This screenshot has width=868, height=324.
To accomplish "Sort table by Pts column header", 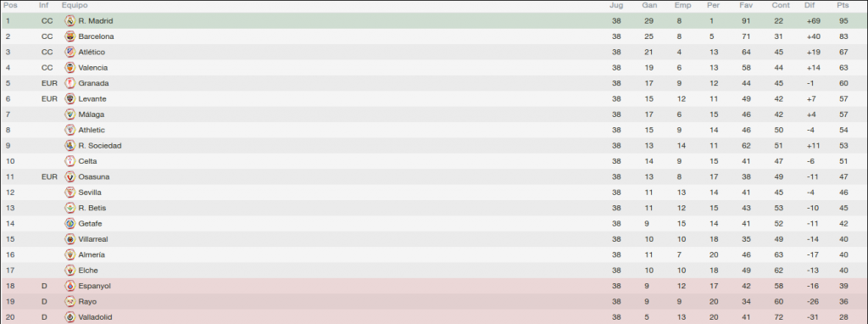I will (843, 6).
